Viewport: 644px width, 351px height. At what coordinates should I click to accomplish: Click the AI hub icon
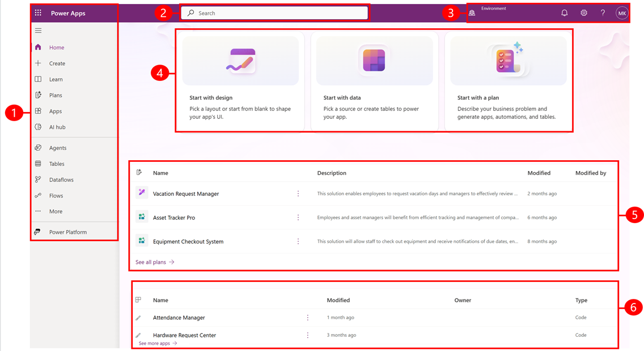[x=38, y=127]
